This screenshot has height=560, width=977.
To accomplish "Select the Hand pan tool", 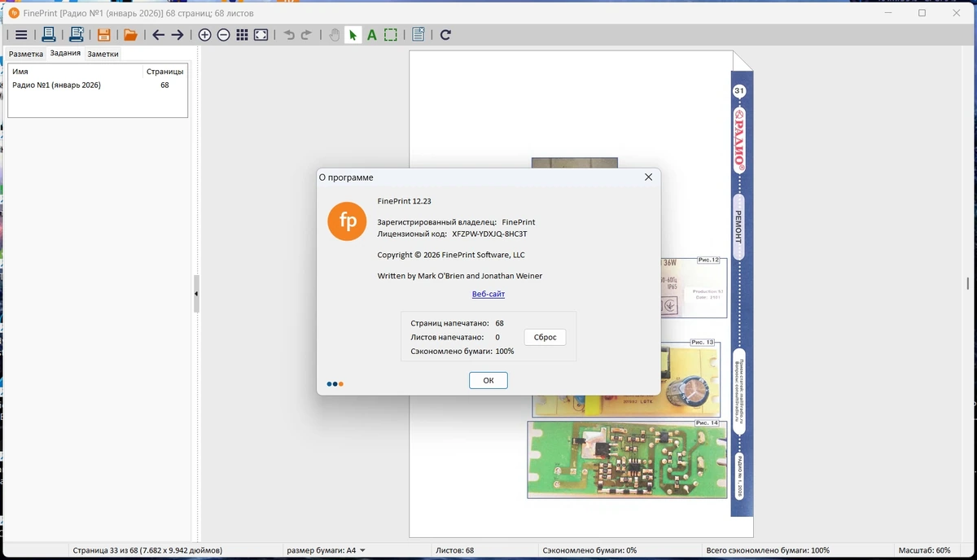I will pyautogui.click(x=334, y=35).
